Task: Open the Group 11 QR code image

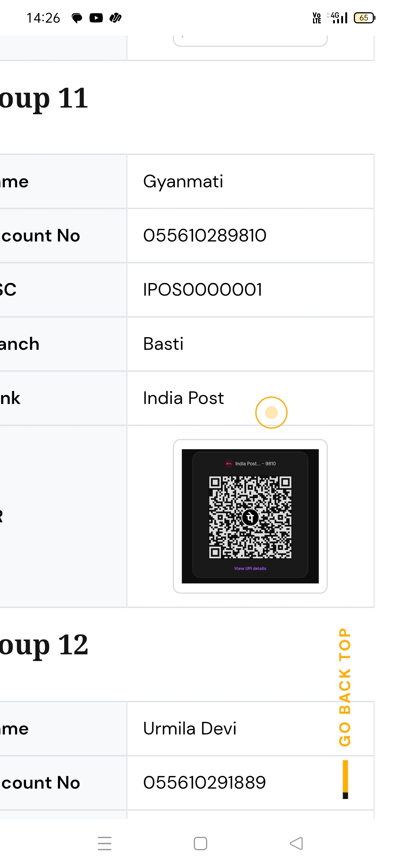Action: point(250,516)
